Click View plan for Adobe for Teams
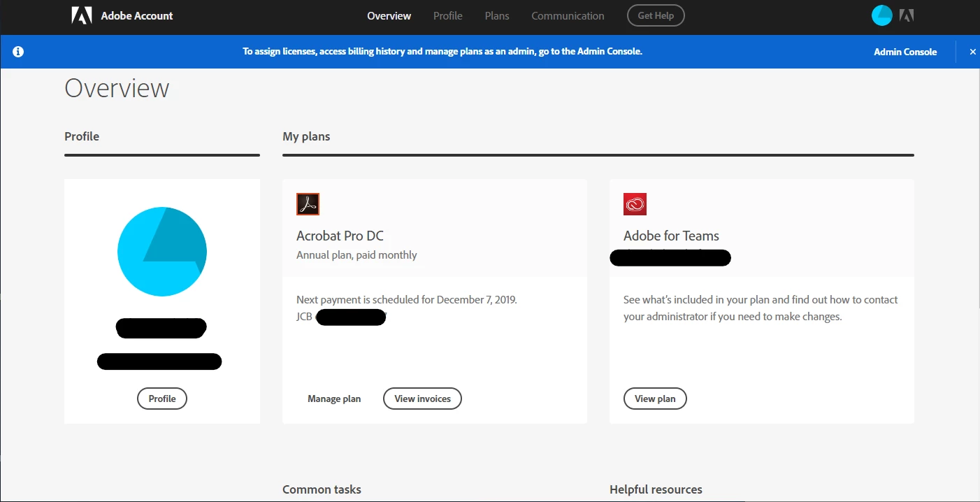This screenshot has width=980, height=502. [655, 399]
